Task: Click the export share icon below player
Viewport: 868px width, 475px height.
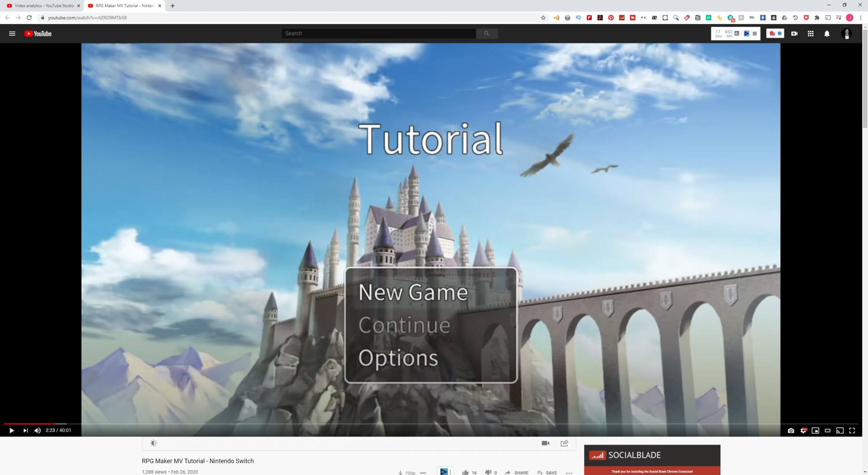Action: (x=564, y=443)
